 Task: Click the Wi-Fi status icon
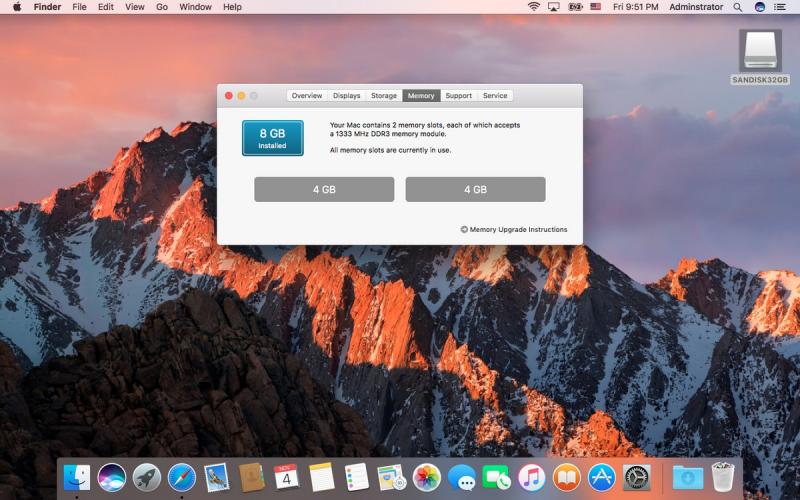[x=534, y=7]
